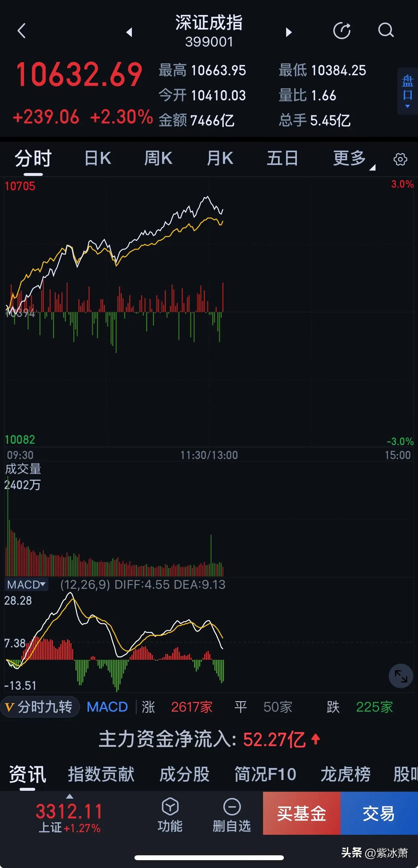Tap the 2402万 volume scale value

[23, 485]
